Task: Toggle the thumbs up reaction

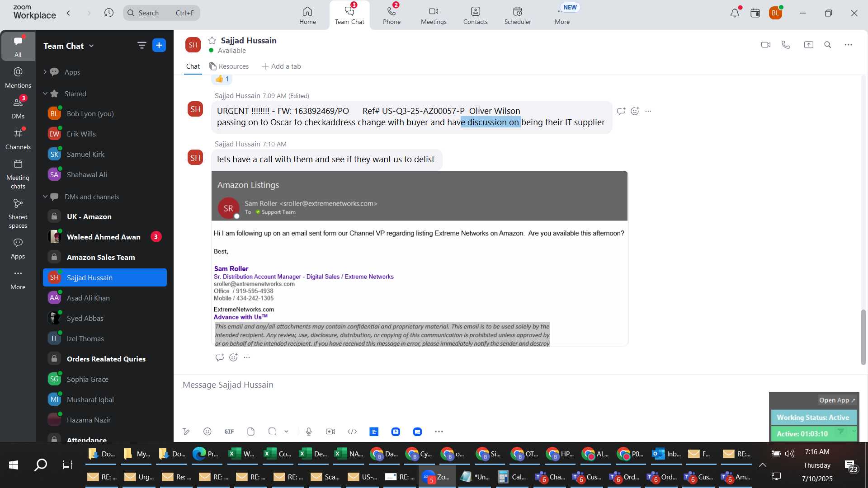Action: [222, 79]
